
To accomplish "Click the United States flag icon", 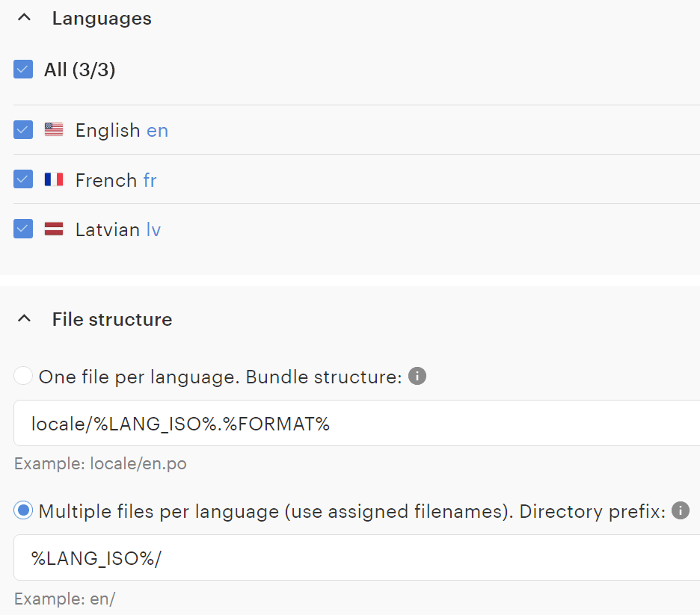I will (54, 130).
